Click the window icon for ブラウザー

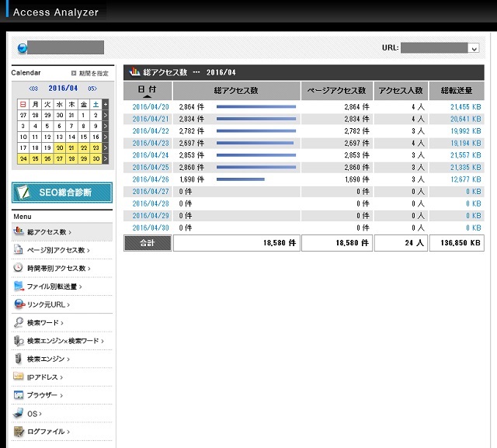[19, 394]
